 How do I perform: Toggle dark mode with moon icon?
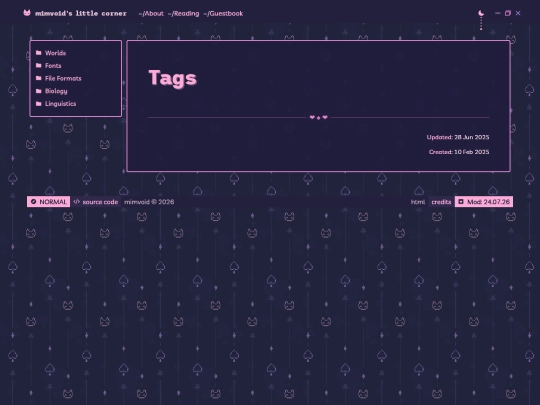tap(481, 13)
